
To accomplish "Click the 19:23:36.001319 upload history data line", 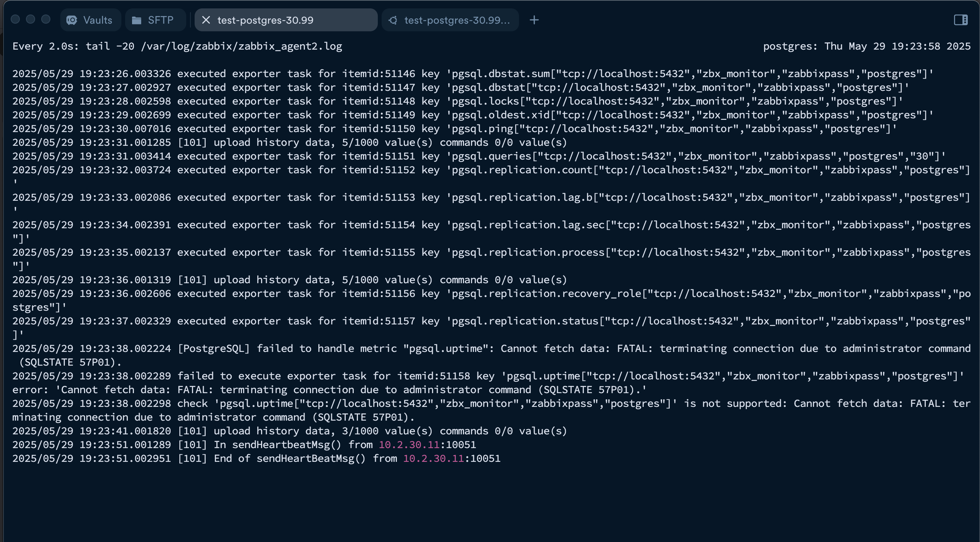I will 290,280.
